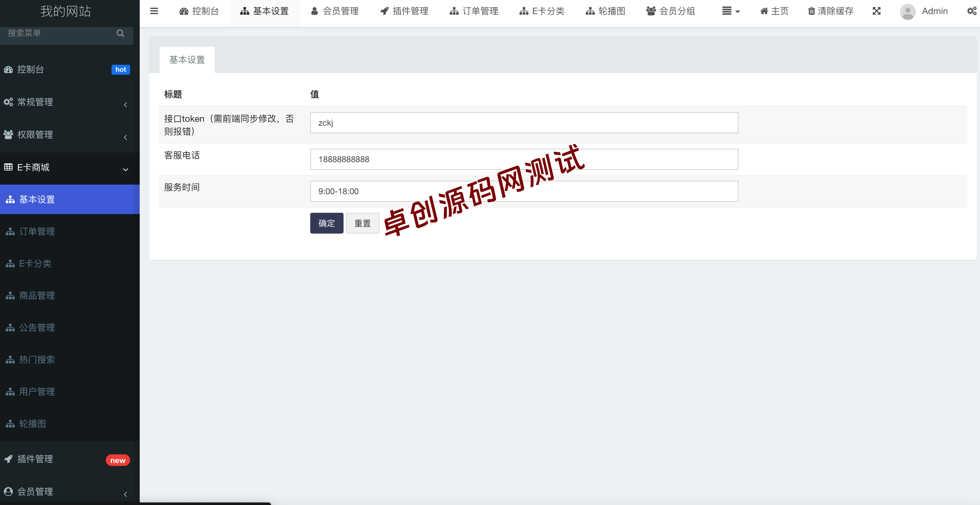
Task: Click the 重置 reset button
Action: (x=362, y=223)
